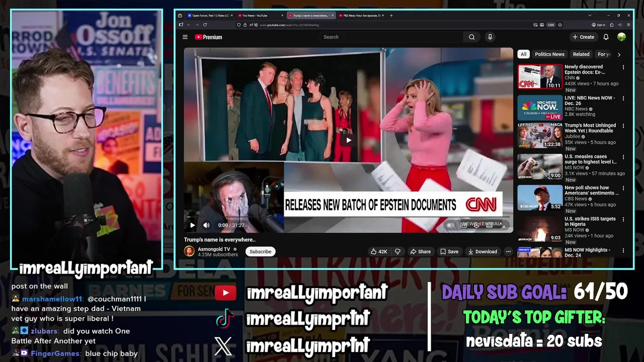Open the YouTube hamburger guide menu
Image resolution: width=644 pixels, height=362 pixels.
pyautogui.click(x=185, y=37)
